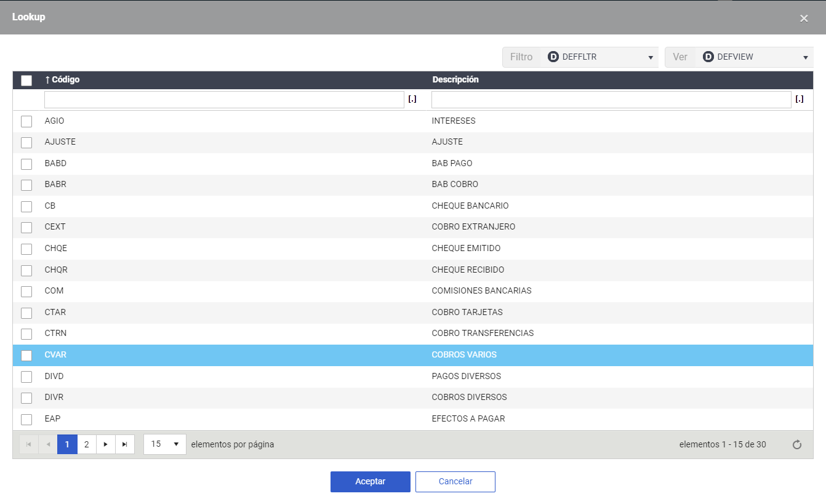Go to the last page arrow

tap(125, 444)
